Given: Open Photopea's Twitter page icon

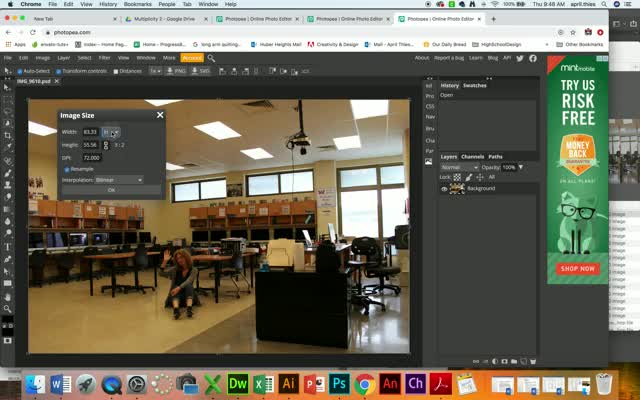Looking at the screenshot, I should coord(520,58).
